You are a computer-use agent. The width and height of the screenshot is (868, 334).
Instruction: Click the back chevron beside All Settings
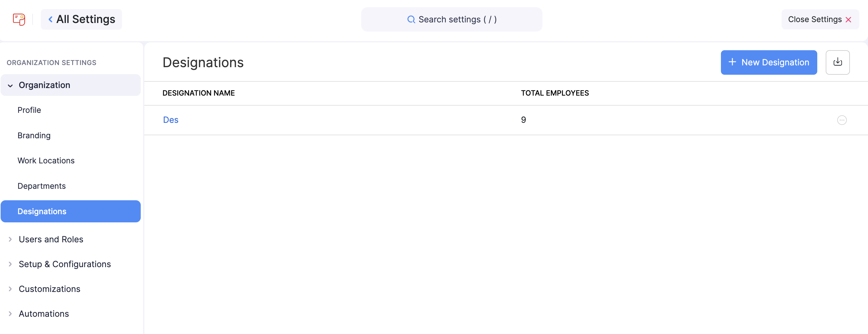pos(50,20)
